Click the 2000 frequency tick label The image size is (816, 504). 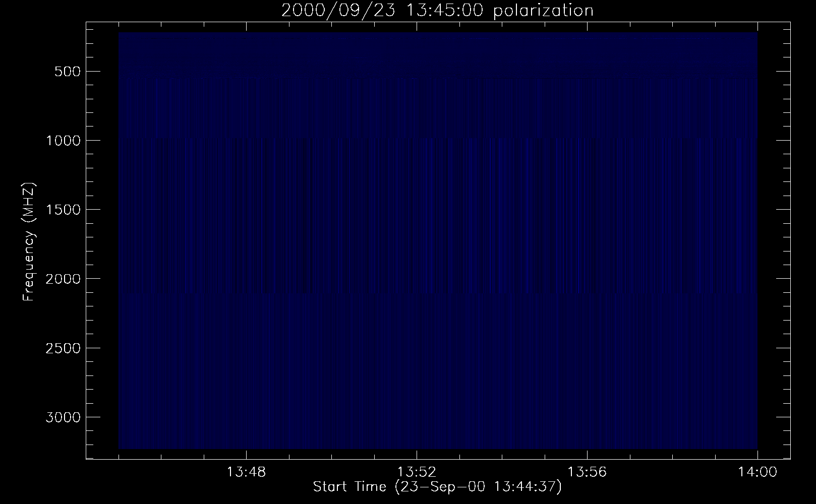[63, 279]
